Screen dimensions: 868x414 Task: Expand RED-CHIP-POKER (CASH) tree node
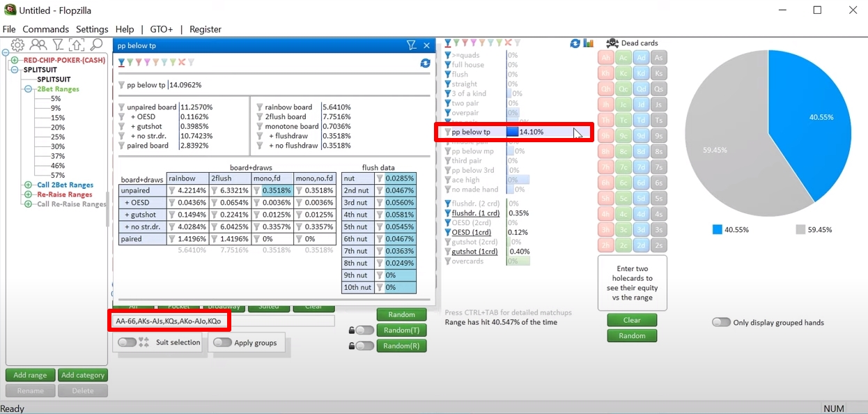pos(15,61)
